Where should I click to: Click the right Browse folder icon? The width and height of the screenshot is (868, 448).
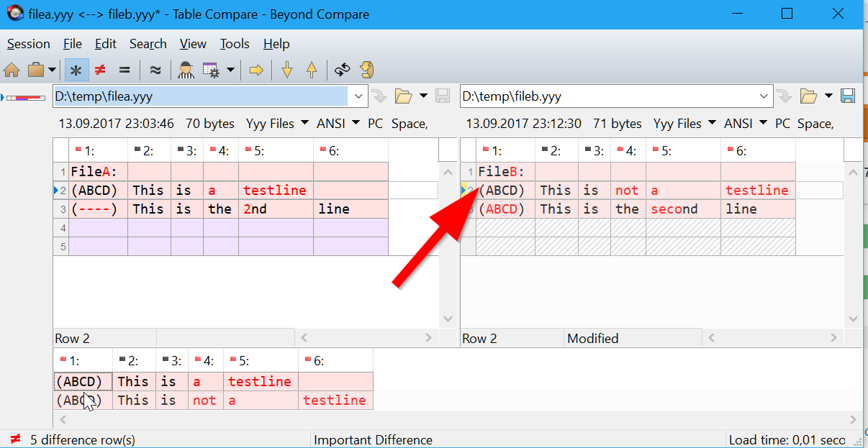click(x=808, y=96)
